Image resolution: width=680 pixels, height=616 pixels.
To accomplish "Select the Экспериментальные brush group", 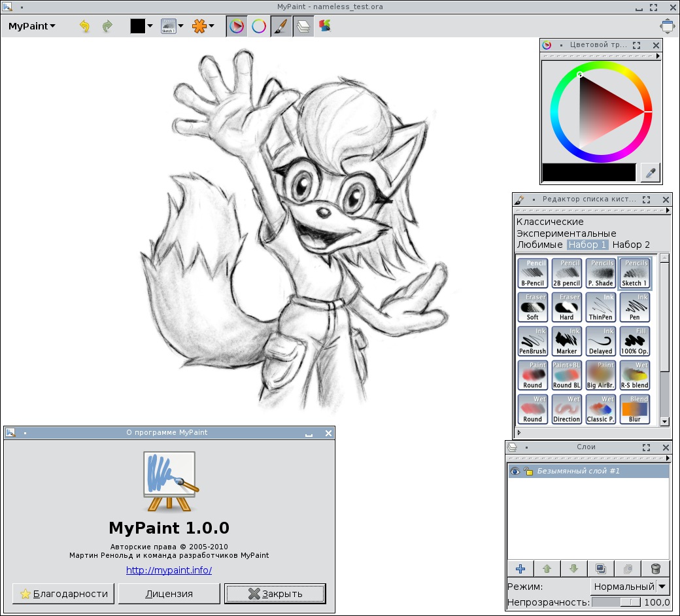I will [566, 233].
